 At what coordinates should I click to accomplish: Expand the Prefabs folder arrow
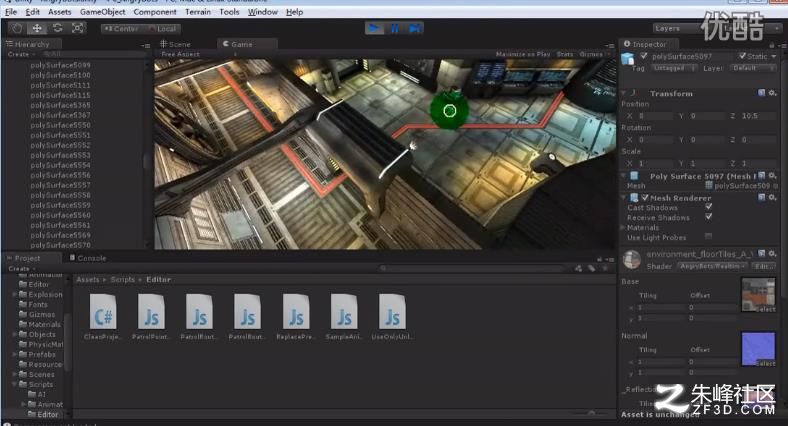click(14, 354)
